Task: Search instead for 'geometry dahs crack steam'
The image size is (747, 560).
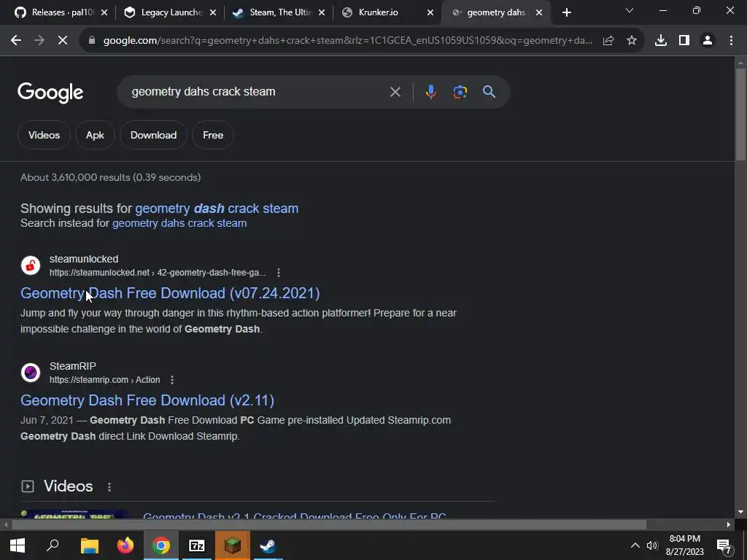Action: [179, 223]
